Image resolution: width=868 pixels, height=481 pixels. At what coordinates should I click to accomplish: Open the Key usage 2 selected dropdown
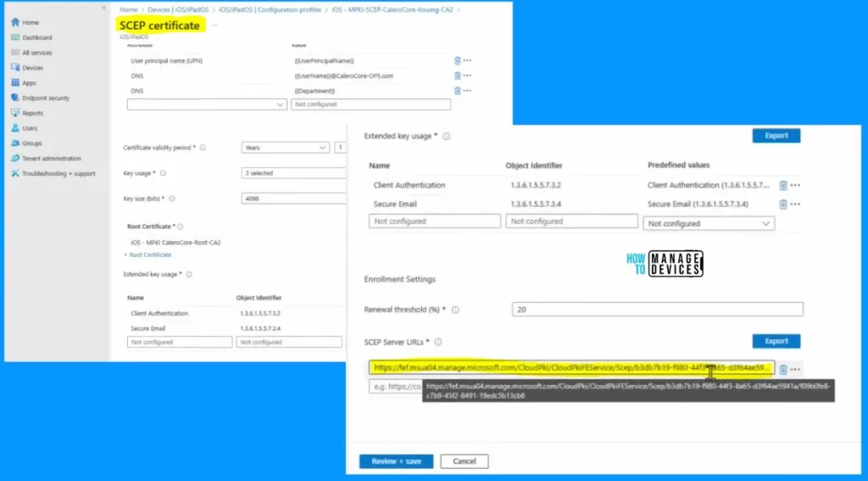click(293, 173)
